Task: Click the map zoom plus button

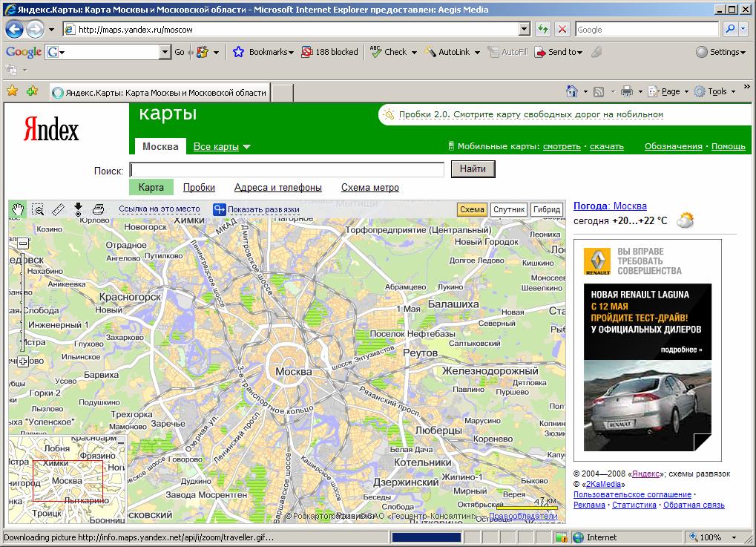Action: click(x=23, y=361)
